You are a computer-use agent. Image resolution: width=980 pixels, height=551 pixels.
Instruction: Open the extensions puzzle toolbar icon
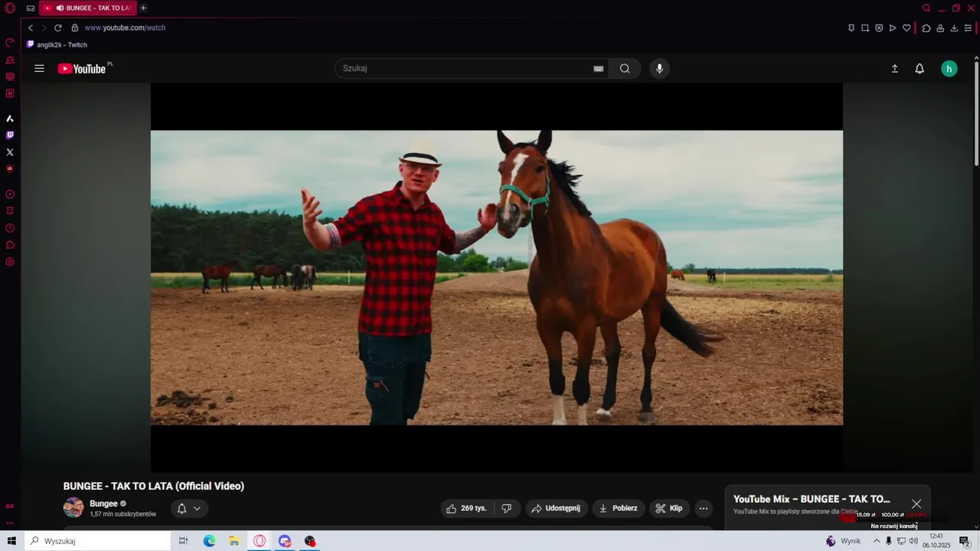(x=926, y=28)
